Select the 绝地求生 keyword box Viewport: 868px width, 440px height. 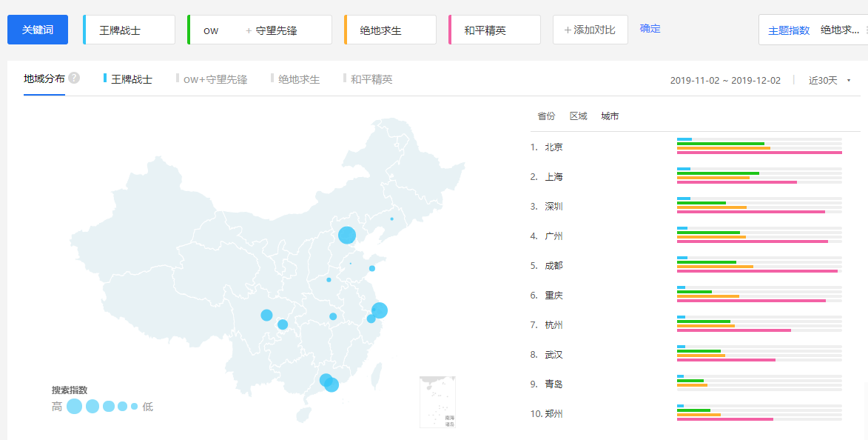pyautogui.click(x=390, y=30)
